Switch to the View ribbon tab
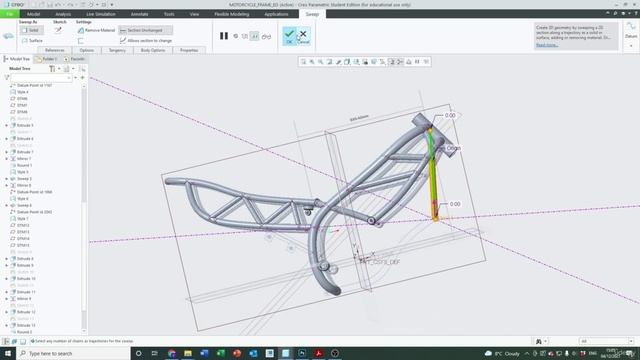 pyautogui.click(x=194, y=14)
